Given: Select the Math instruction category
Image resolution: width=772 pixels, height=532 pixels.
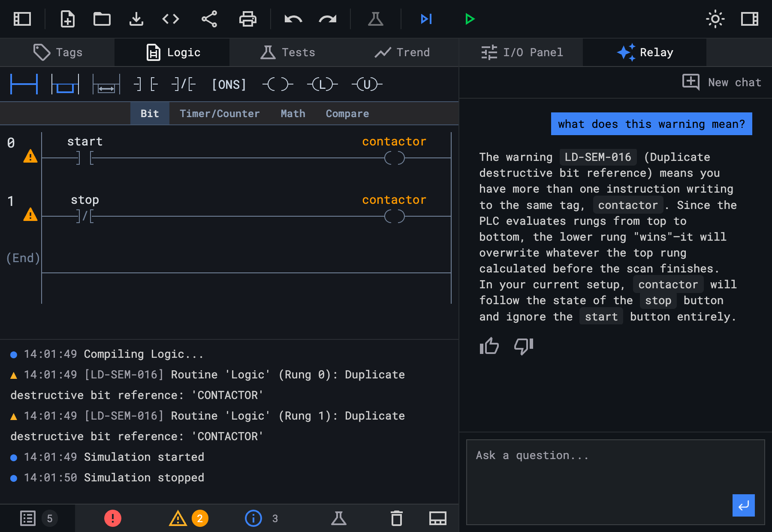Looking at the screenshot, I should [x=293, y=114].
